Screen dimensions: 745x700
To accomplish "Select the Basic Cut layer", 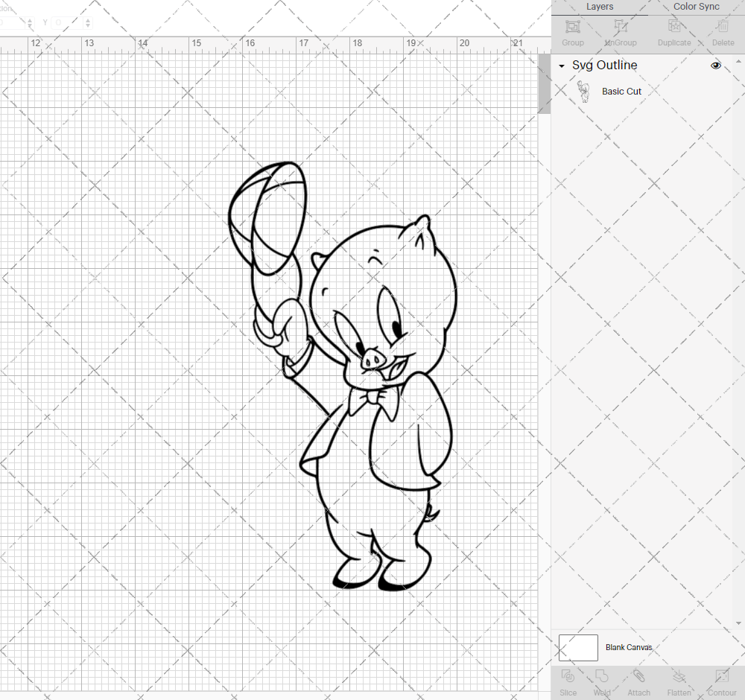I will 621,91.
